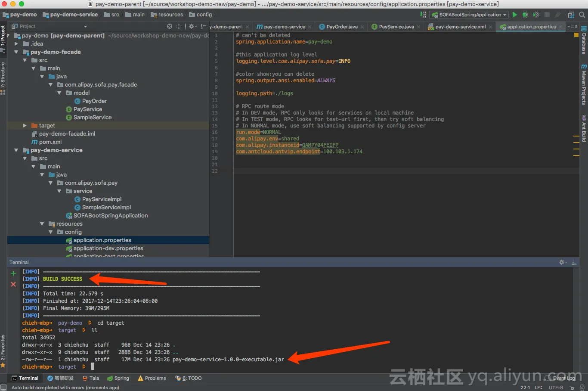Open the Ant Build tool window
This screenshot has width=588, height=391.
[584, 128]
